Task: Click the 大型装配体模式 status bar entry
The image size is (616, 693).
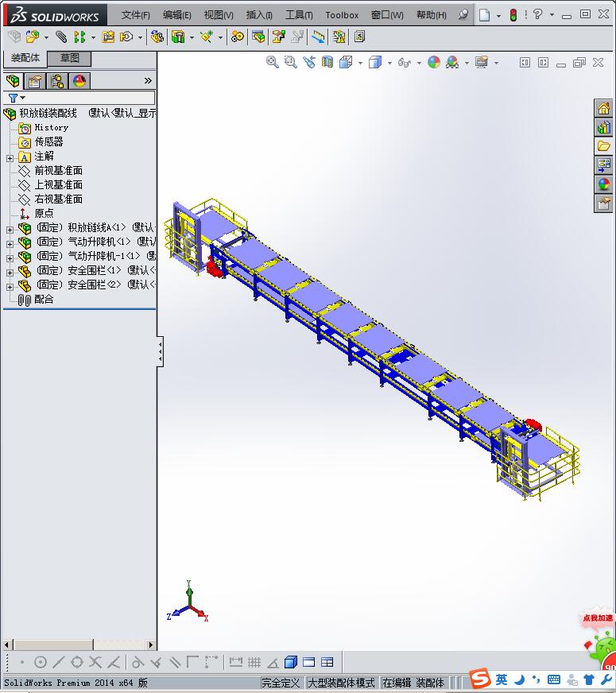Action: point(341,683)
